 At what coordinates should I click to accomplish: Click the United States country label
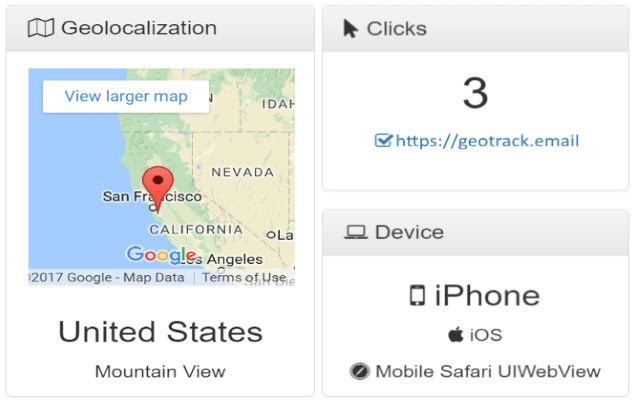pyautogui.click(x=160, y=331)
